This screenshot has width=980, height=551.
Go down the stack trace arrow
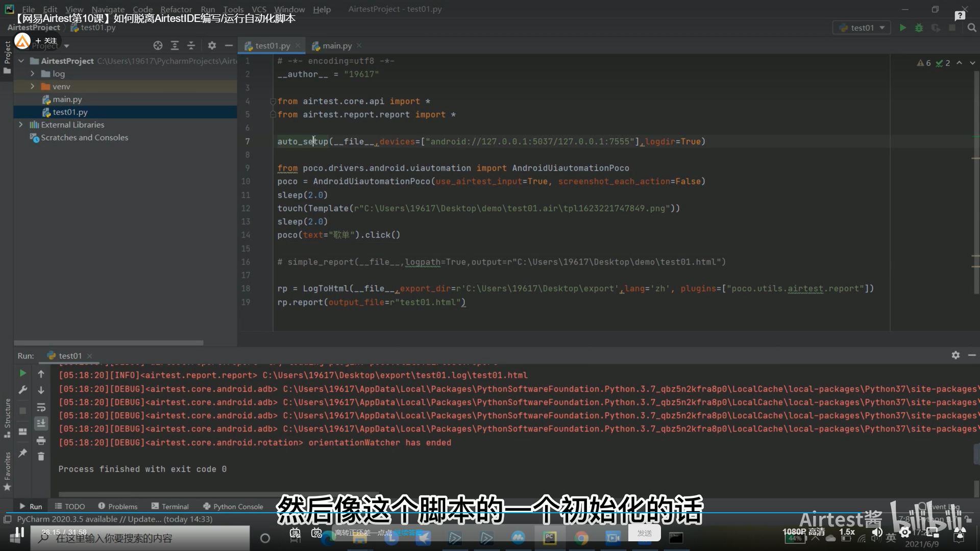click(41, 390)
